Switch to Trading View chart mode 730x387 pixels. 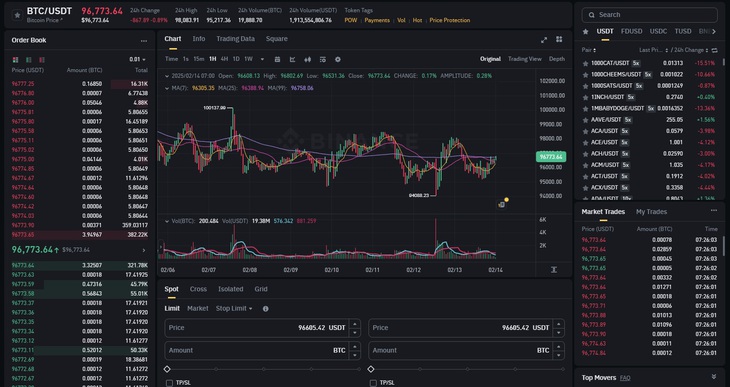tap(525, 59)
